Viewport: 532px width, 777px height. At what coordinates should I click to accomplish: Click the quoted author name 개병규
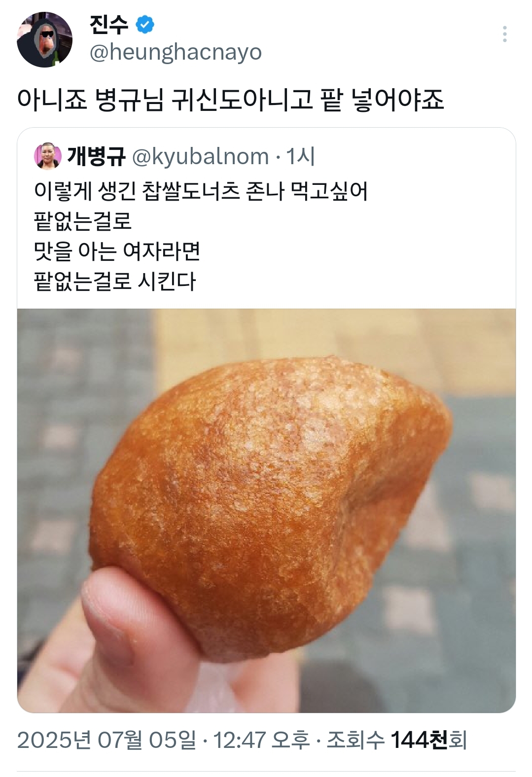[97, 156]
